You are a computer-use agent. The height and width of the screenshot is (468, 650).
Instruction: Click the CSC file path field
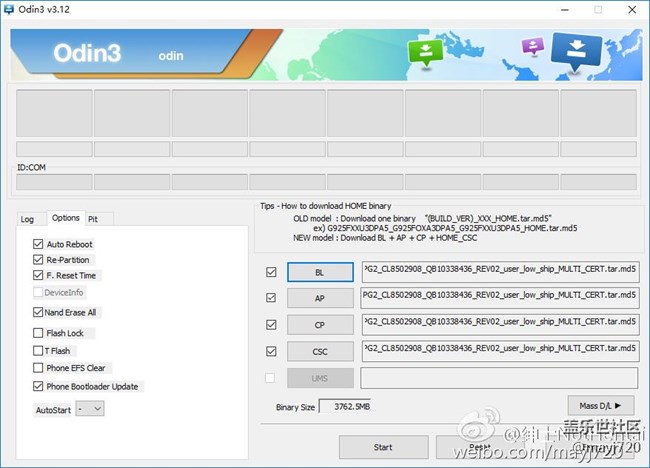[x=500, y=351]
